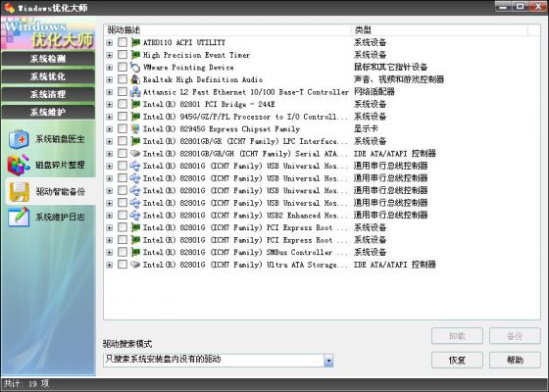Click the 备份 button
This screenshot has width=549, height=392.
point(515,336)
